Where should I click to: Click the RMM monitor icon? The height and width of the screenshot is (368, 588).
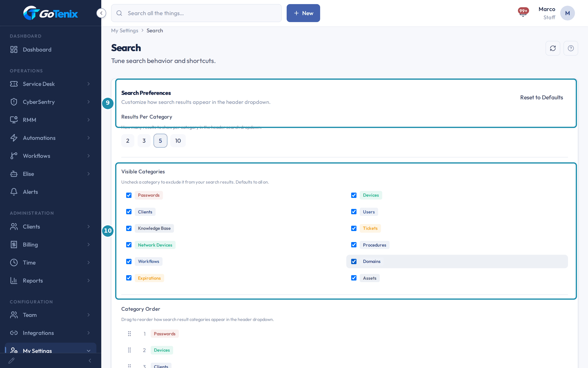(14, 120)
